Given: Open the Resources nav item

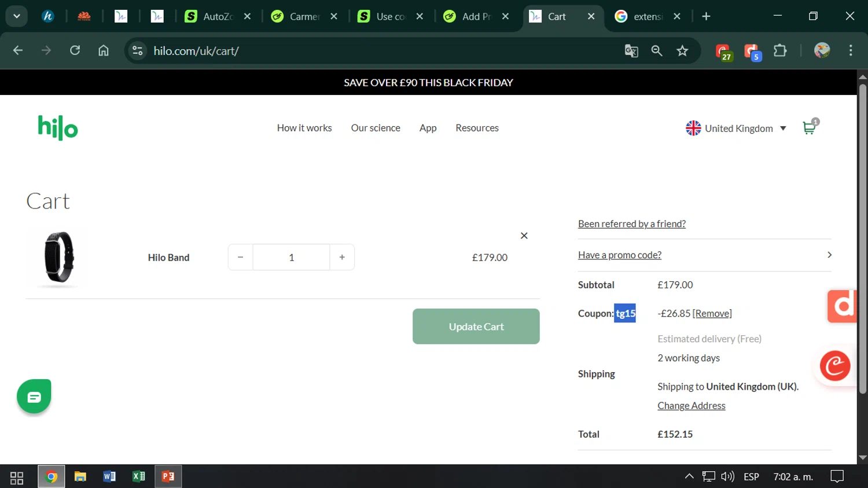Looking at the screenshot, I should [x=477, y=128].
